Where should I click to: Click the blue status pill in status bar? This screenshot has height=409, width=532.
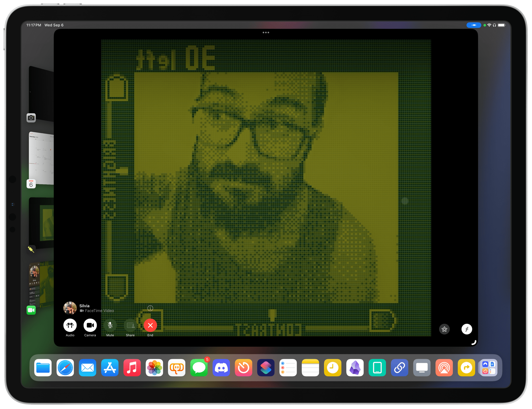click(x=474, y=25)
